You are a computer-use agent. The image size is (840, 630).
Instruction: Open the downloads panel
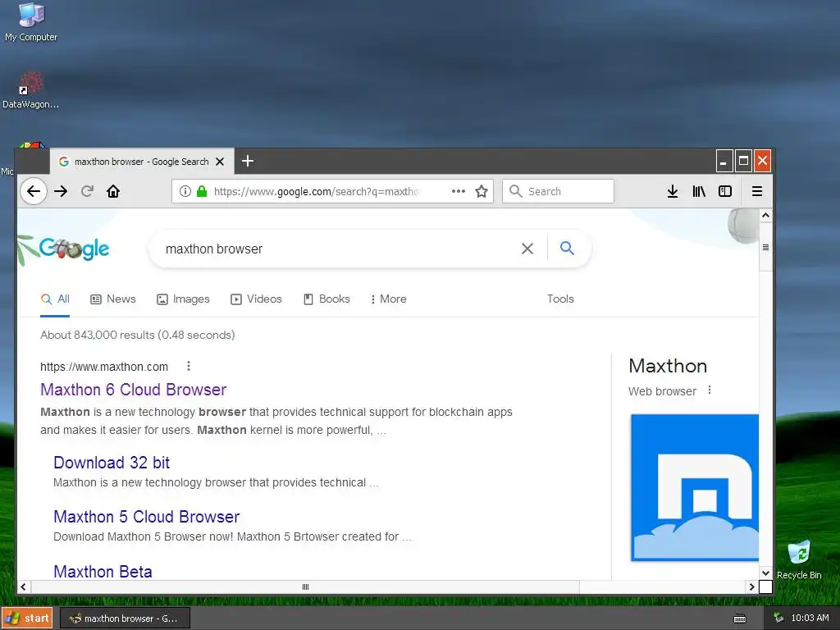click(673, 191)
